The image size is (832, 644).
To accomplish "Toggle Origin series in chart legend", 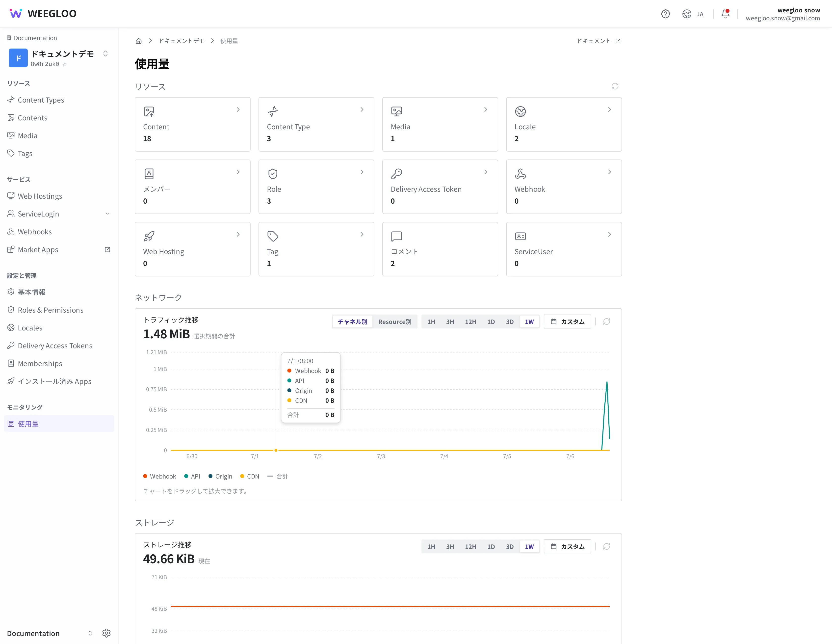I will pos(220,476).
